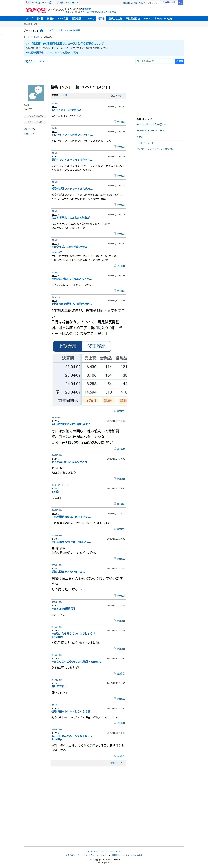Image resolution: width=208 pixels, height=868 pixels.
Task: Click the portfolio help question mark icon
Action: [42, 31]
